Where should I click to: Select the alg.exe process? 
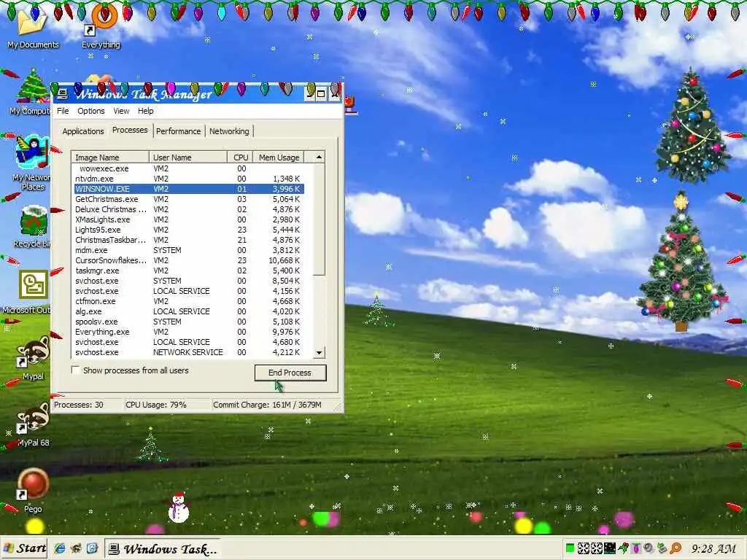[x=188, y=311]
